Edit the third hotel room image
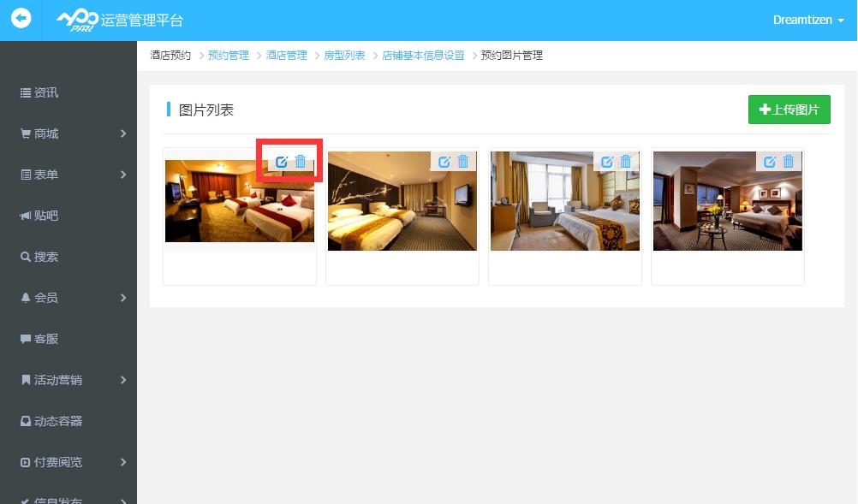The image size is (858, 504). pos(607,162)
